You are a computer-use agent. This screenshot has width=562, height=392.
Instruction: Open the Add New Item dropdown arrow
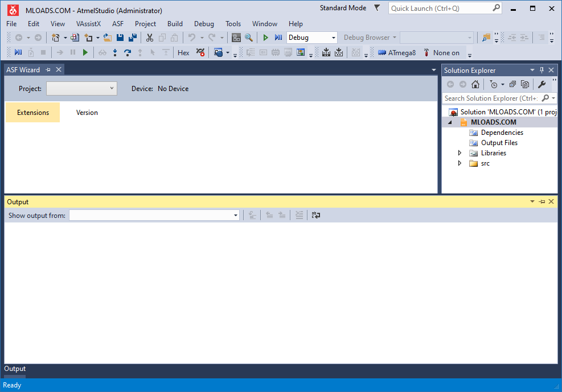point(97,38)
